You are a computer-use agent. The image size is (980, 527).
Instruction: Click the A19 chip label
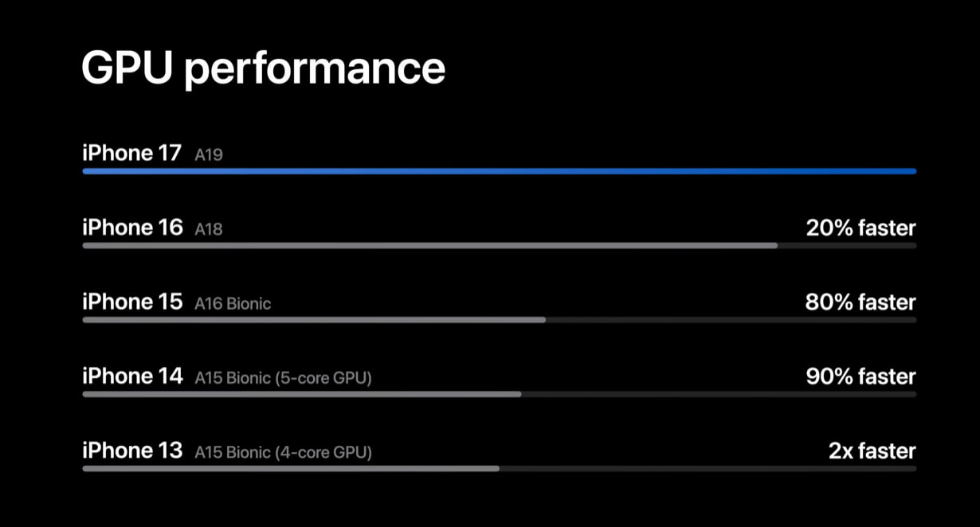(209, 155)
